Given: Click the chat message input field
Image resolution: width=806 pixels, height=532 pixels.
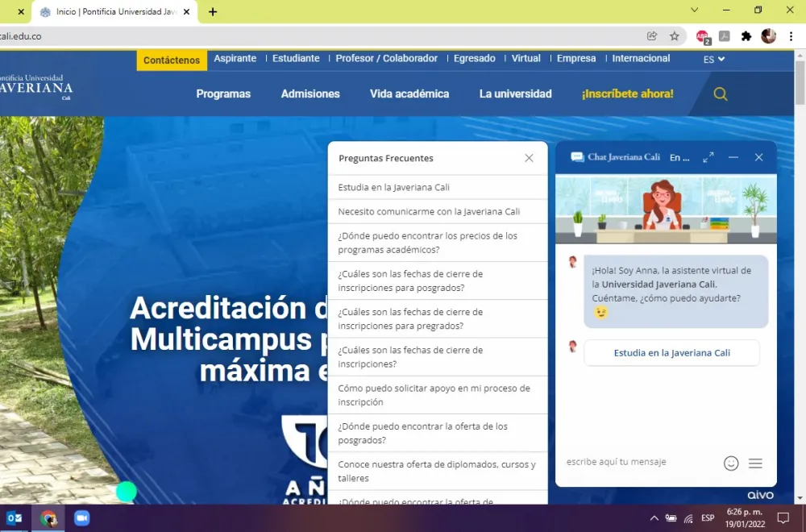Looking at the screenshot, I should [x=637, y=462].
